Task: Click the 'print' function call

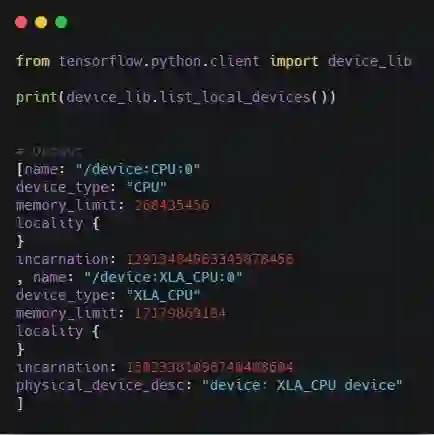Action: (36, 97)
